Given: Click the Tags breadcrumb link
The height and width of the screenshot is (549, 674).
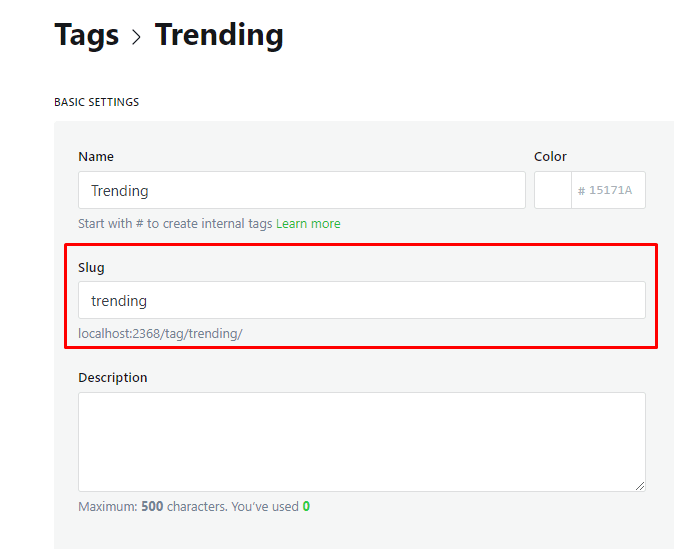Looking at the screenshot, I should pos(86,35).
